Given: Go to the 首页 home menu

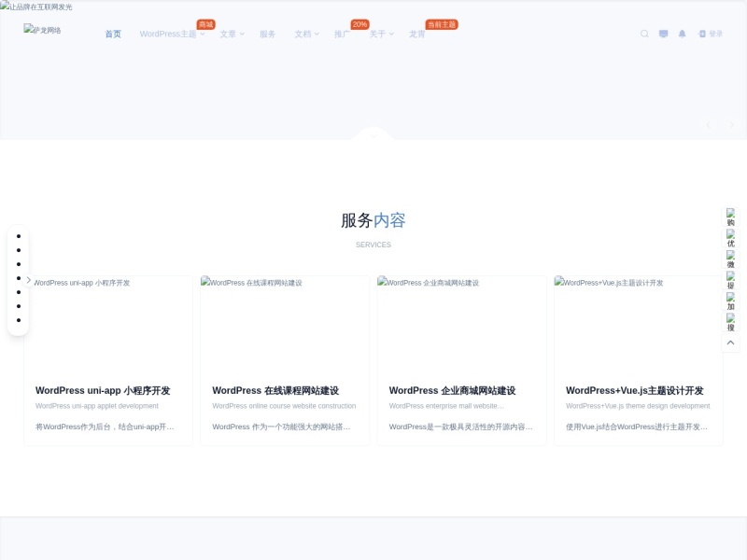Looking at the screenshot, I should (x=113, y=34).
